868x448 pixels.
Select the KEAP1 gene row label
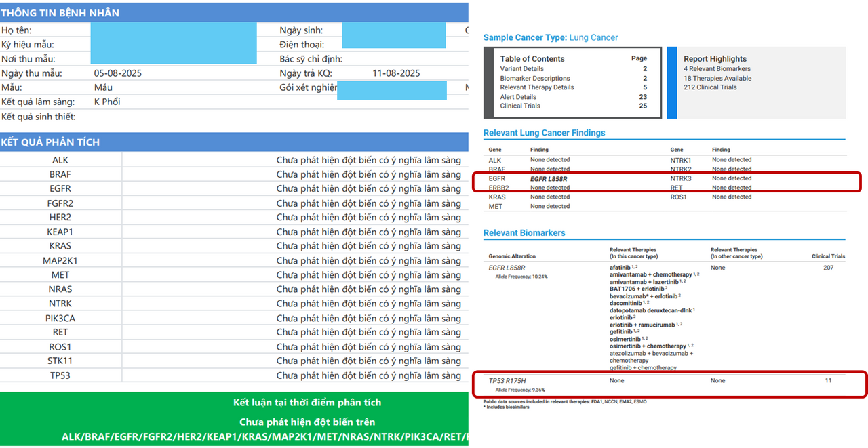60,232
